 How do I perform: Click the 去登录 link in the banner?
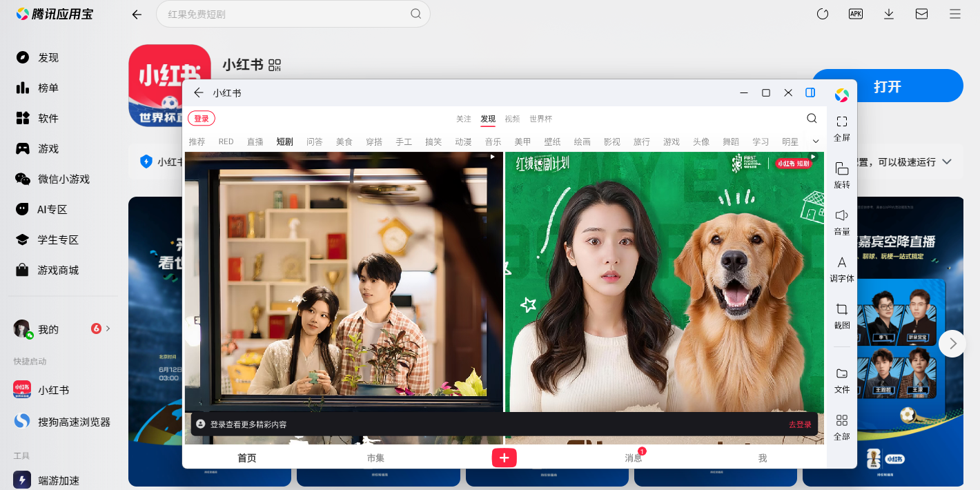coord(800,424)
